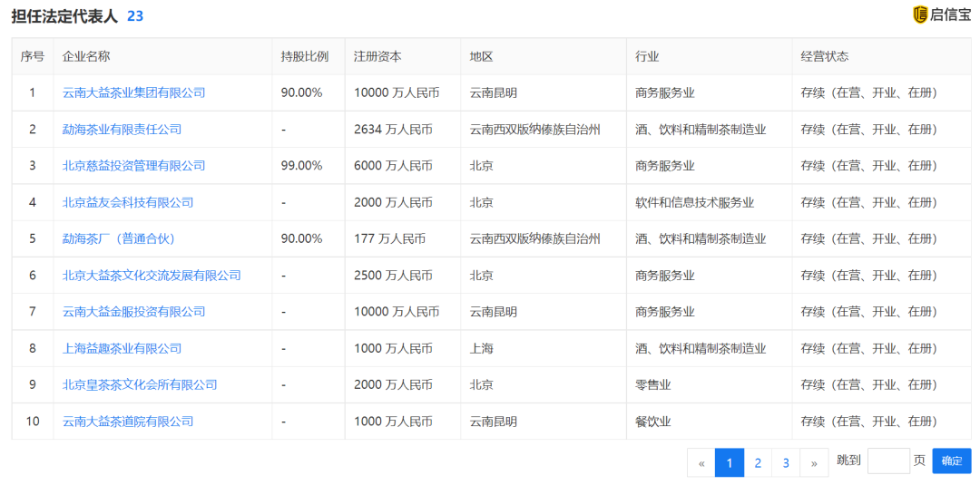980x485 pixels.
Task: Open 云南大益金服投资有限公司 link
Action: 133,312
